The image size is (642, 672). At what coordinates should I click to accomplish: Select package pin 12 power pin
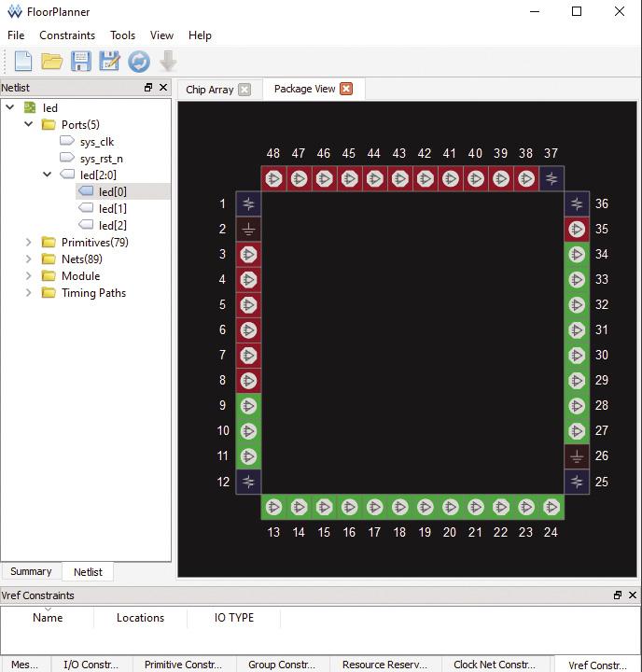coord(248,482)
